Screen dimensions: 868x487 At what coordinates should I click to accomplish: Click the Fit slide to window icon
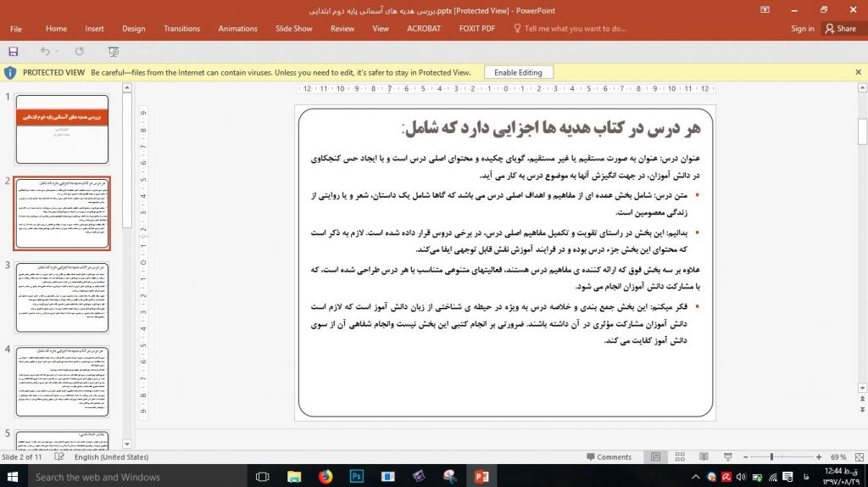[x=857, y=457]
